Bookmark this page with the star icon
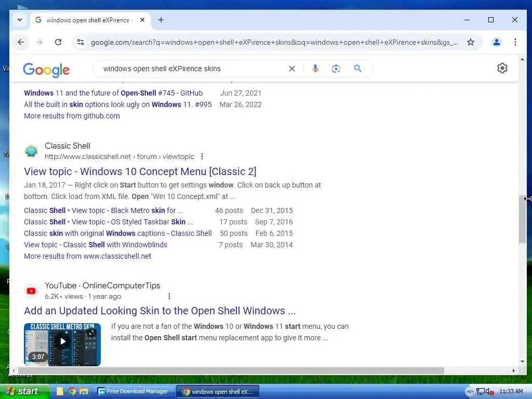 pos(471,42)
